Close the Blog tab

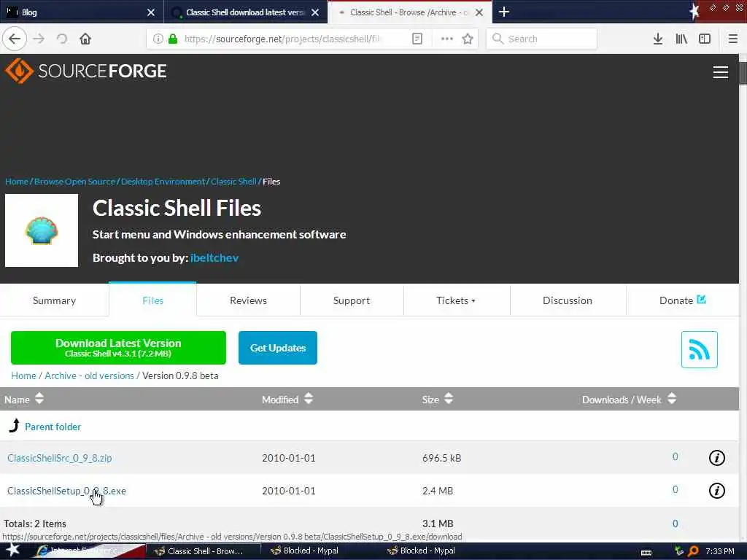pos(151,12)
